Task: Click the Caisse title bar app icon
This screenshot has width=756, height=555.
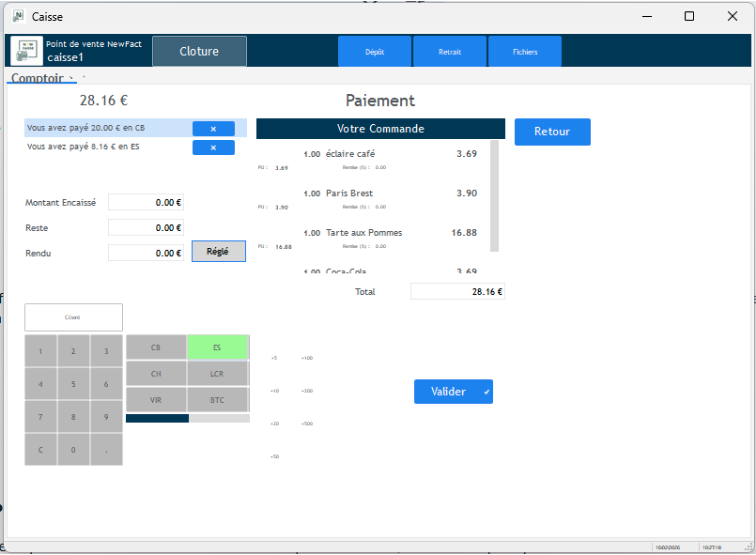Action: click(x=19, y=16)
